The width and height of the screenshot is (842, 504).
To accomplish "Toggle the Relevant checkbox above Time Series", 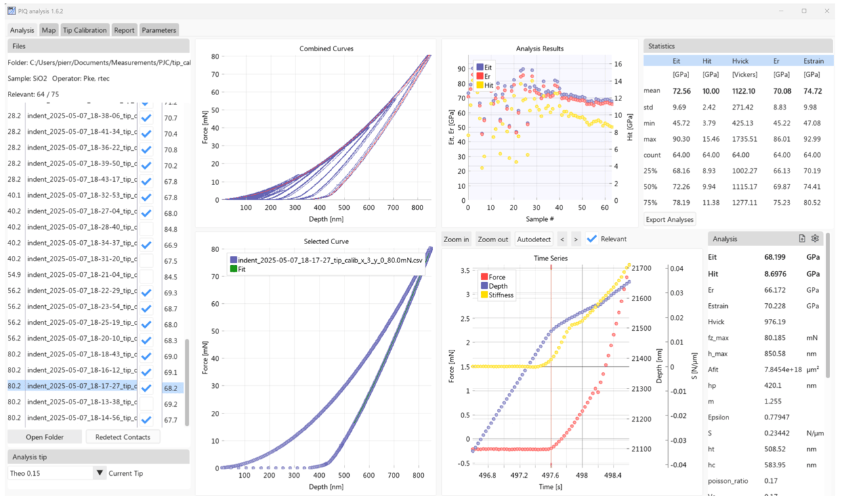I will [x=592, y=239].
